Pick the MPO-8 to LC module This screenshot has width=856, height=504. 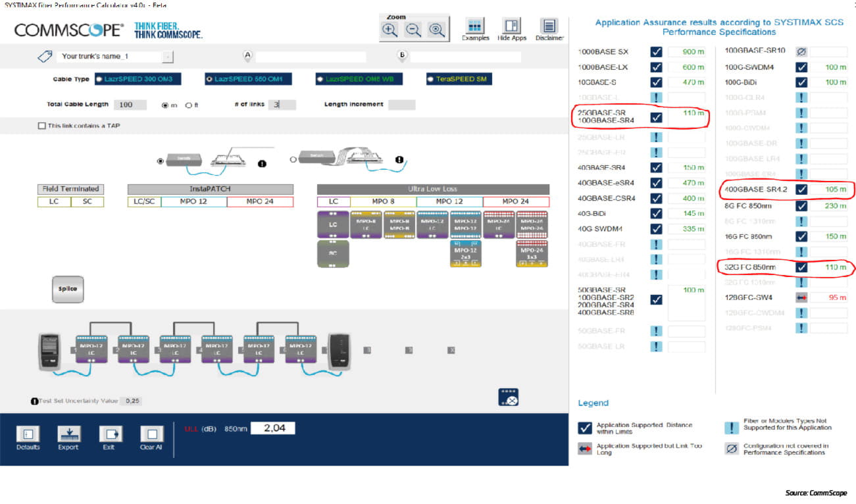366,224
